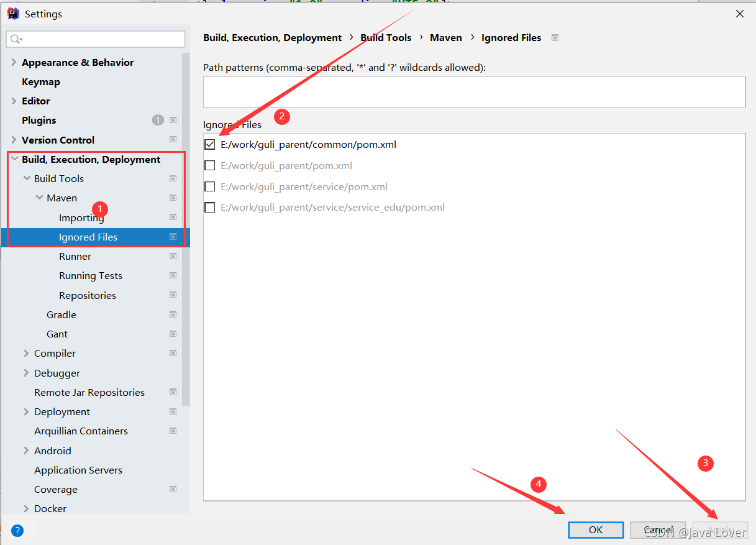Select Runner under Maven
The image size is (756, 545).
pyautogui.click(x=75, y=256)
